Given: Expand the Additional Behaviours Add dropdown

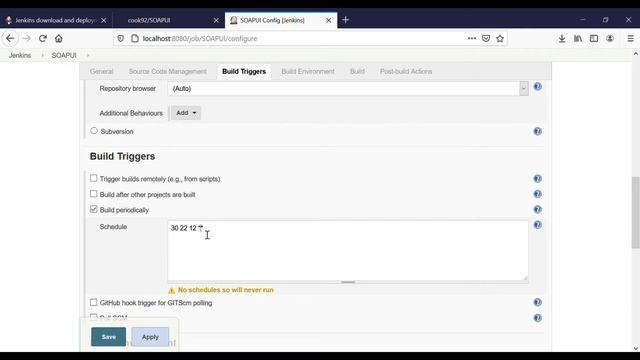Looking at the screenshot, I should [186, 113].
